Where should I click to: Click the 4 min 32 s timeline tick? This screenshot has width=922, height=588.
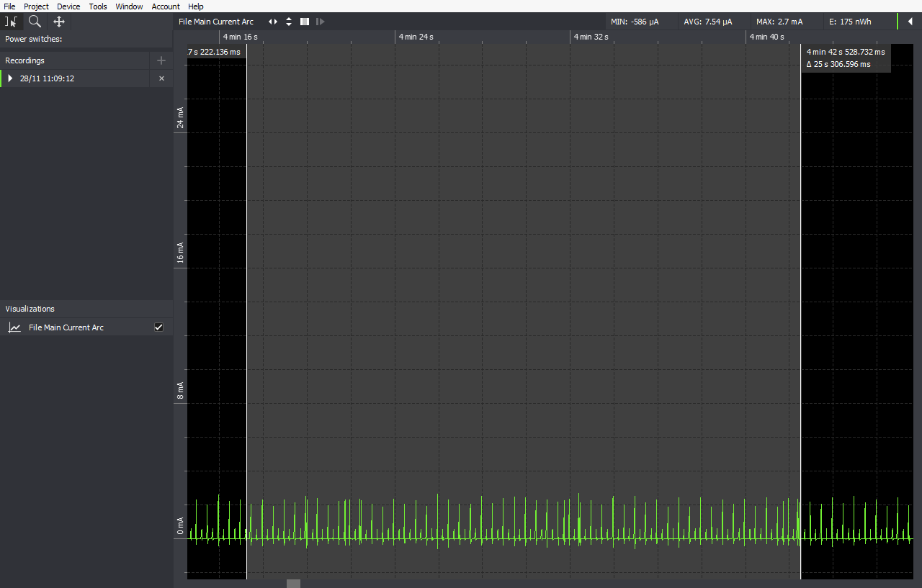(x=591, y=37)
